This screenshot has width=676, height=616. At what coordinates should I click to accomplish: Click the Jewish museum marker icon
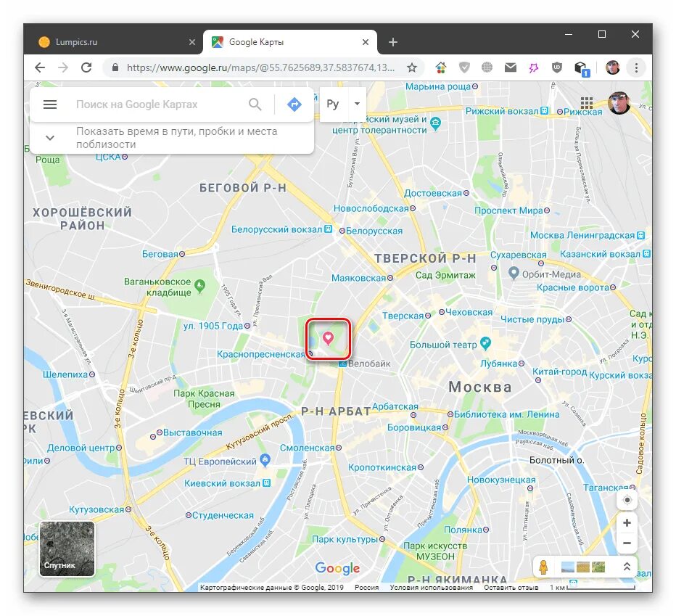click(x=436, y=123)
